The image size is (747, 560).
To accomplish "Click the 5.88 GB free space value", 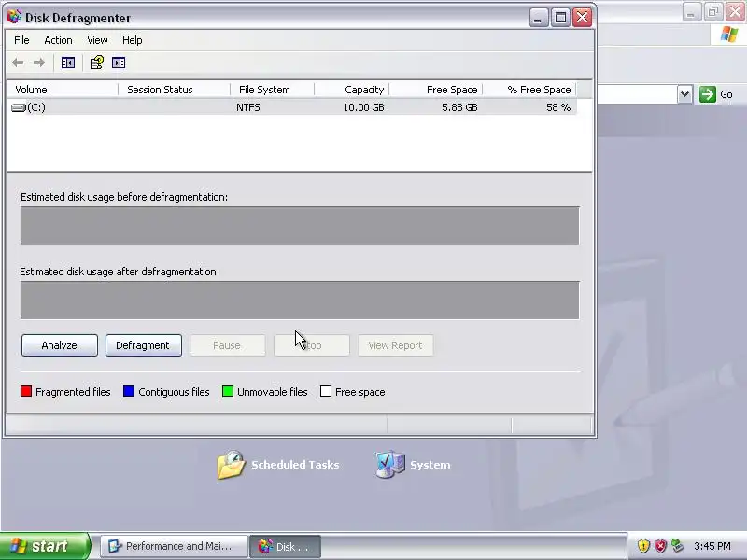I will pos(459,107).
